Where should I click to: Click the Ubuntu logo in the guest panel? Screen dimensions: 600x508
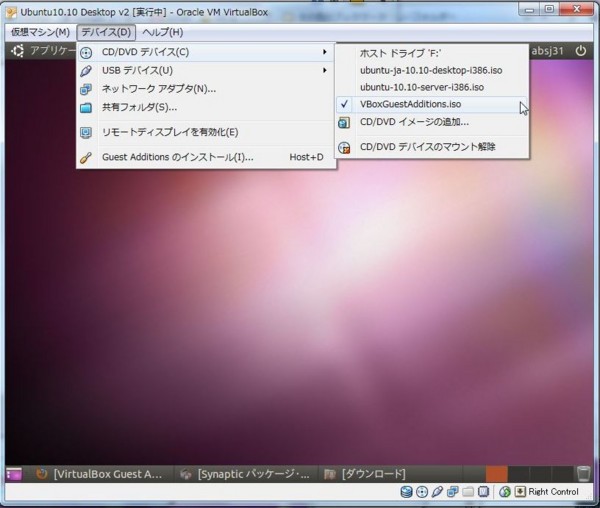point(18,51)
